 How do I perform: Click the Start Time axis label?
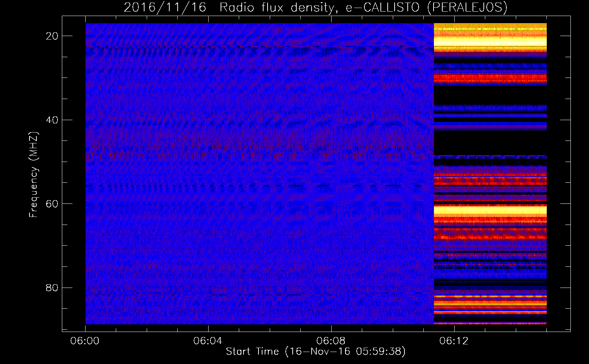316,352
